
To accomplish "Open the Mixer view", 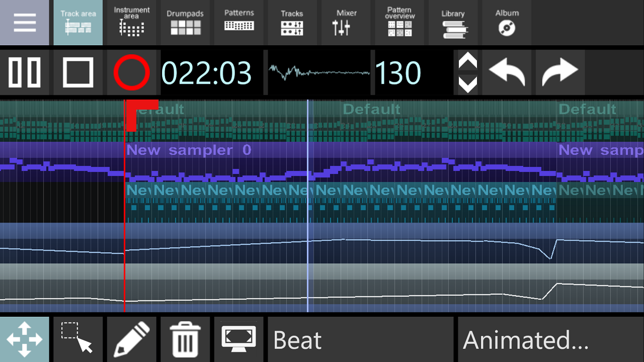I will (346, 23).
